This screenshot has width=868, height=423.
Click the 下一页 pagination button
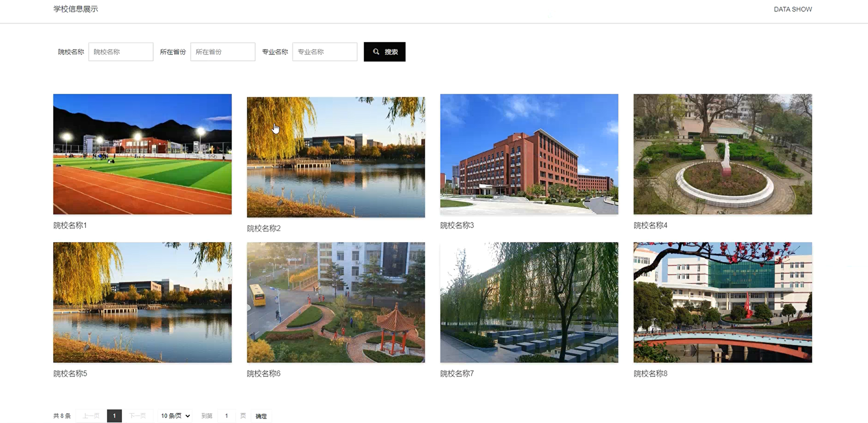[137, 416]
